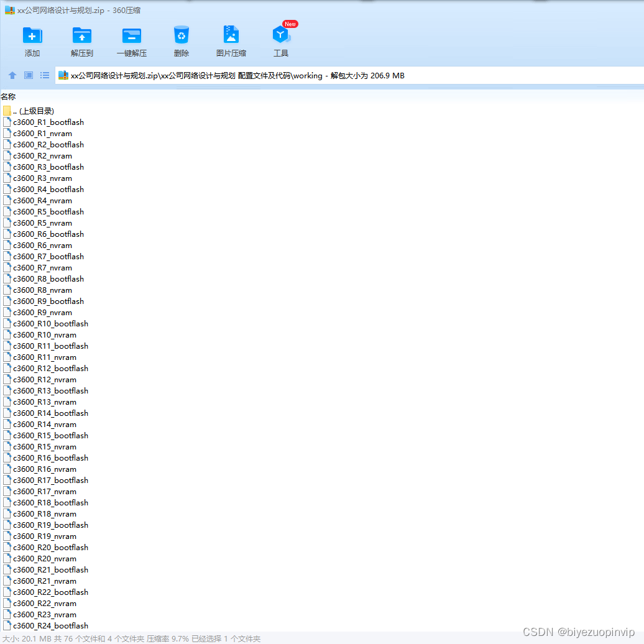Select file c3600_R4_bootflash
This screenshot has height=644, width=644.
pos(44,190)
